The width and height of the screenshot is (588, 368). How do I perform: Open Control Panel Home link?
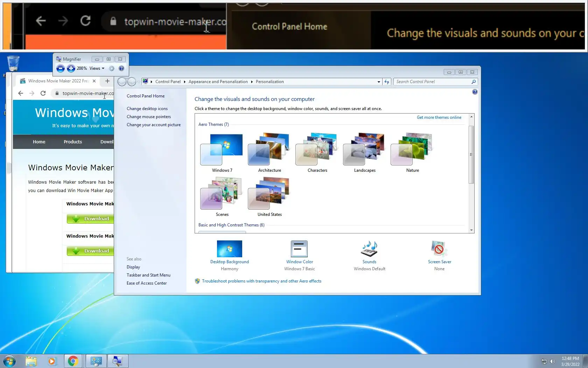tap(146, 96)
